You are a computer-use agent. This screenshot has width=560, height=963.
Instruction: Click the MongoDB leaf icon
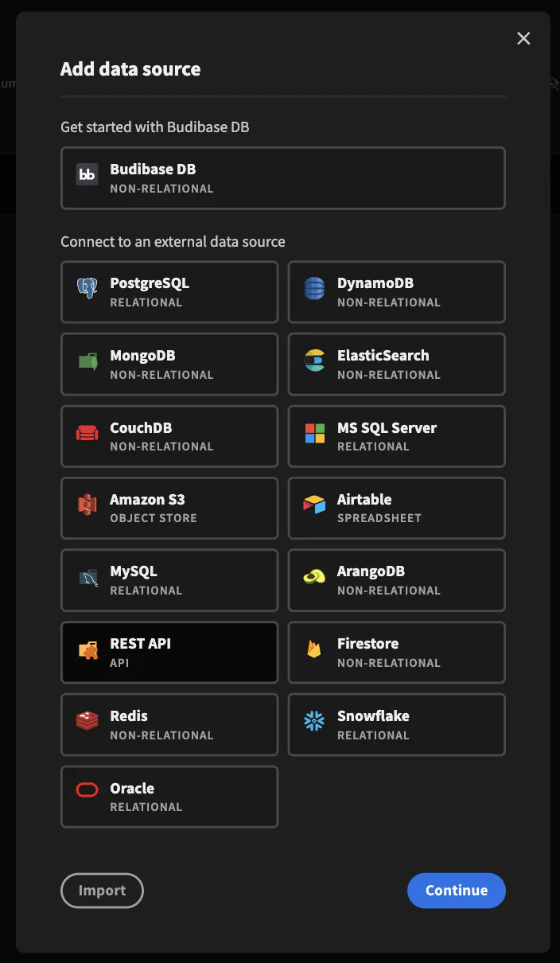[87, 361]
